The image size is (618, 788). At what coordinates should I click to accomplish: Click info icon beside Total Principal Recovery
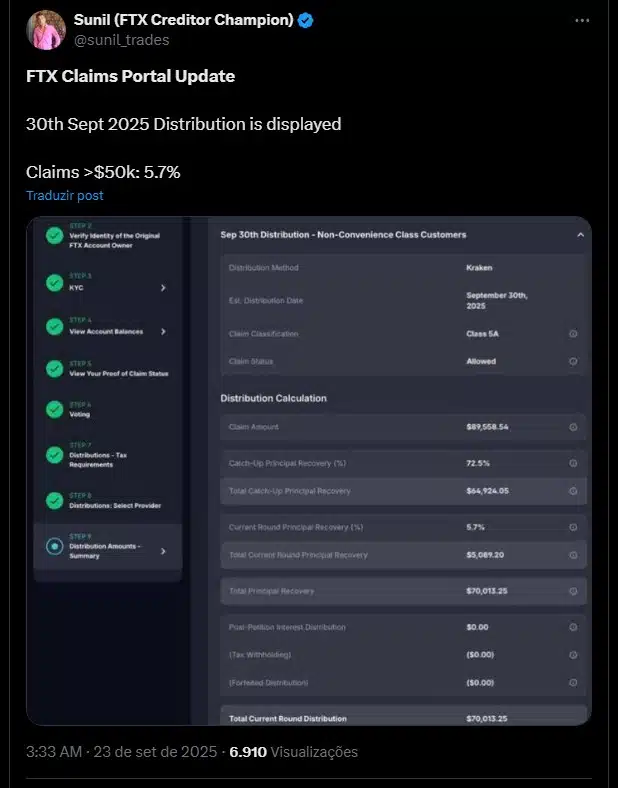573,591
